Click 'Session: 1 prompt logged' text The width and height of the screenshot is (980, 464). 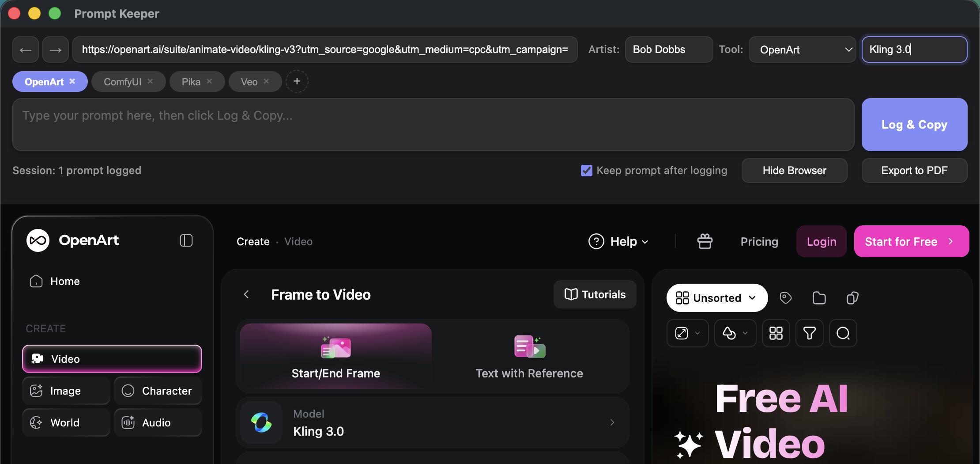(77, 171)
